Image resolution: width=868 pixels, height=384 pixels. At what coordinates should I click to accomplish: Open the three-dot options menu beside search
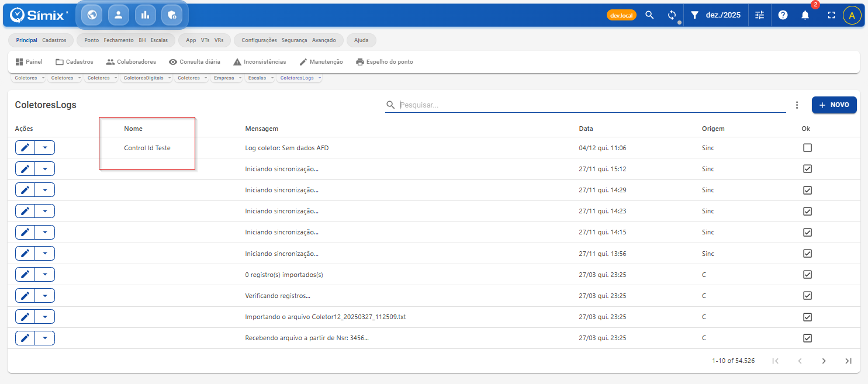(797, 105)
